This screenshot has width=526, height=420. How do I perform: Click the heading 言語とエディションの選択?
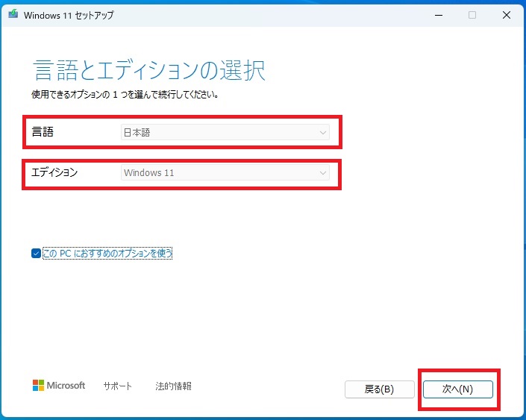point(149,71)
